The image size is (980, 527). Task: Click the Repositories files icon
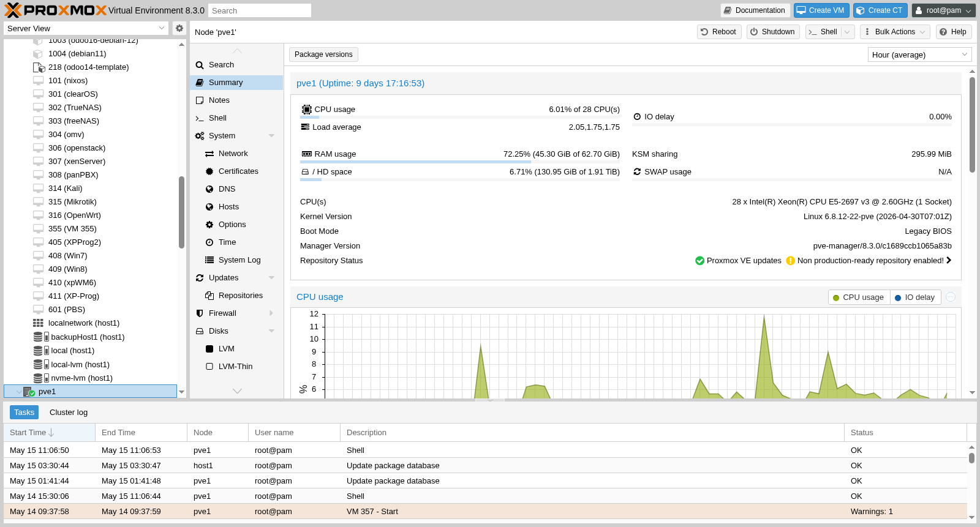(209, 296)
